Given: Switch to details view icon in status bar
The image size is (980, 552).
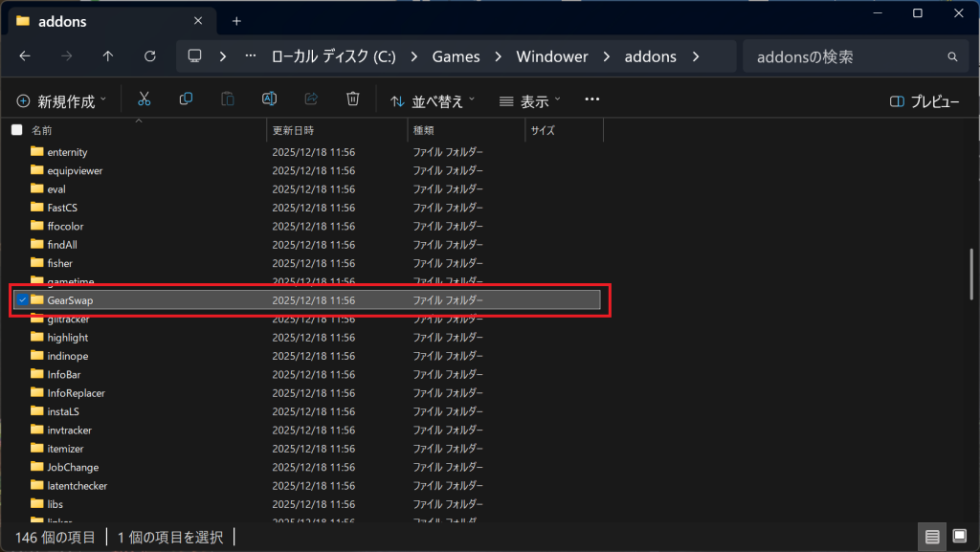Looking at the screenshot, I should pyautogui.click(x=929, y=537).
